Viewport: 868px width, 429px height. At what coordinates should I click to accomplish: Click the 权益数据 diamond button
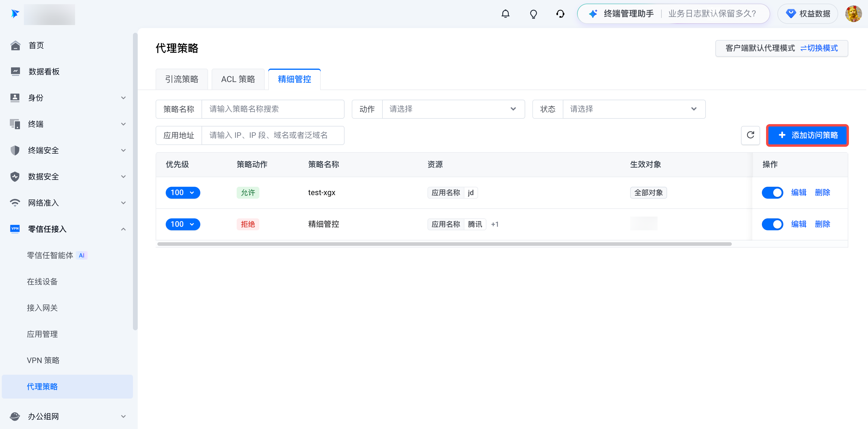pos(808,14)
